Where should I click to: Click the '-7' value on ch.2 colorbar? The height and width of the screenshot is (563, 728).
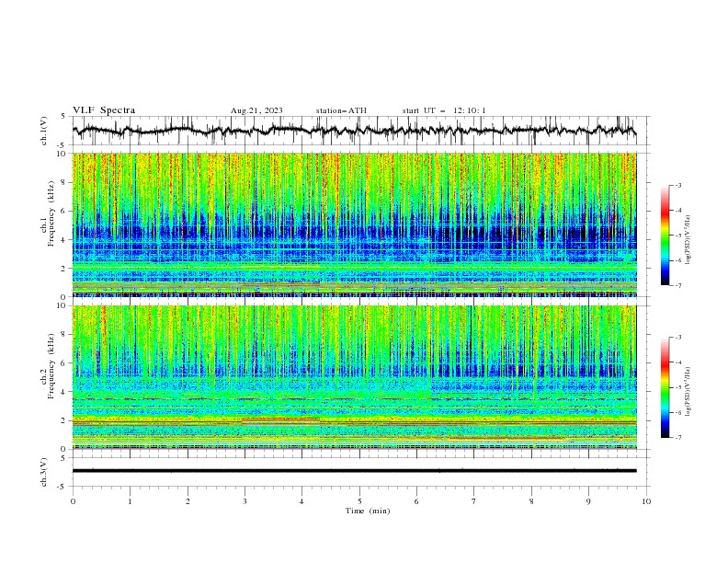coord(677,438)
